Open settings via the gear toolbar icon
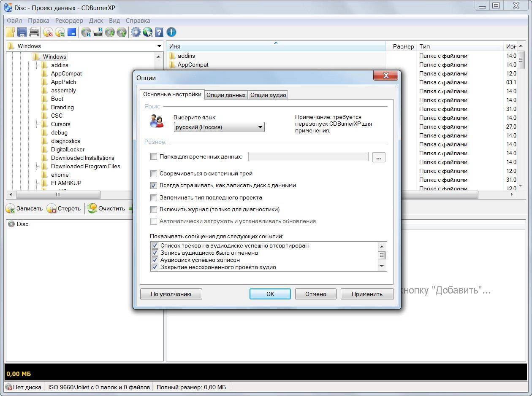 coord(136,32)
